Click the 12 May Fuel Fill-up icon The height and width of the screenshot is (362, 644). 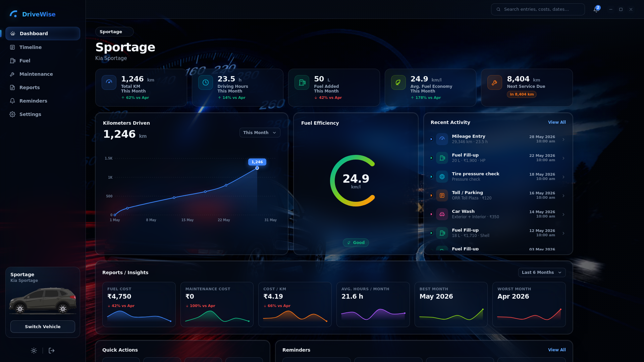pos(442,233)
